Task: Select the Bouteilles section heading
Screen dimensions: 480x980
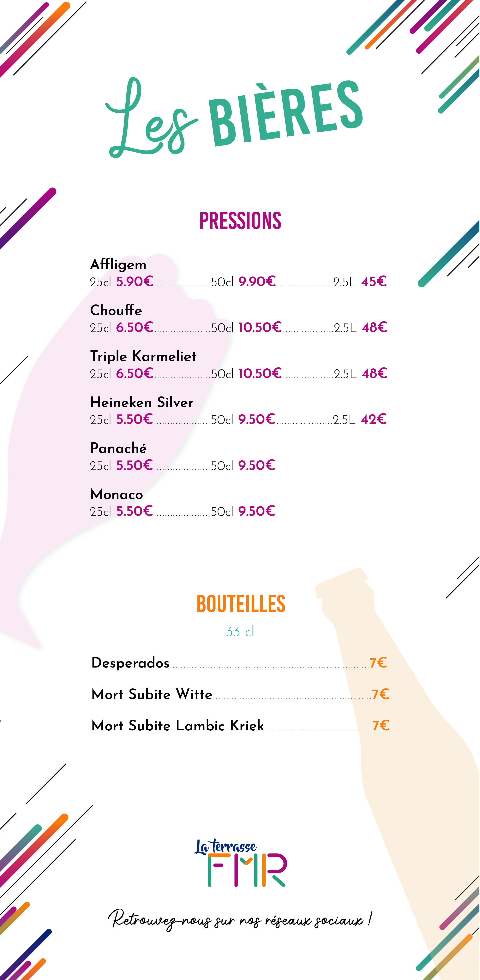Action: [241, 604]
